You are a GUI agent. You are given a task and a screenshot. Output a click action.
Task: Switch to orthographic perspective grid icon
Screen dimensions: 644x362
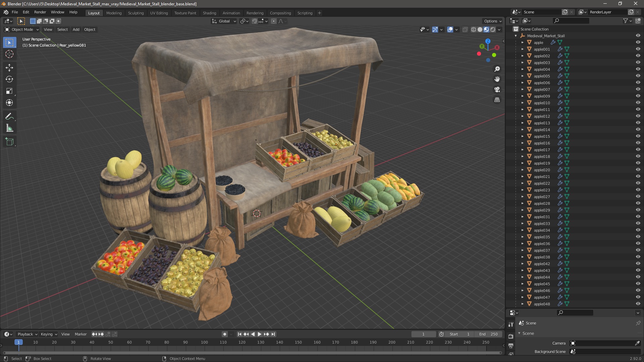tap(497, 100)
